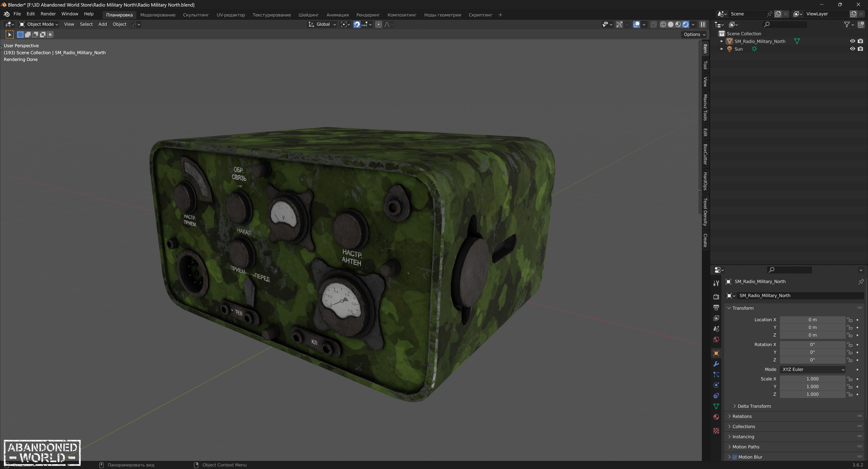Open the Texel Density sidebar tab
This screenshot has height=469, width=868.
pos(705,212)
